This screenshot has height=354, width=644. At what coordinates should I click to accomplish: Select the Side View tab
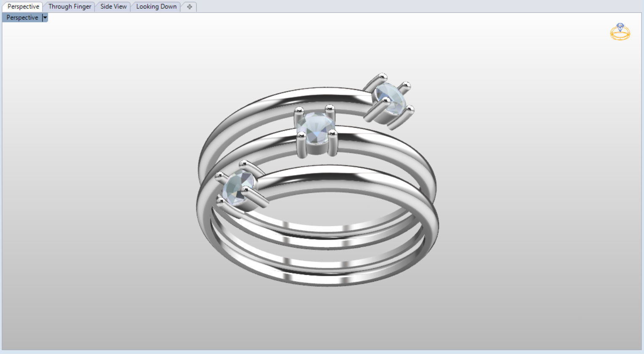click(113, 7)
